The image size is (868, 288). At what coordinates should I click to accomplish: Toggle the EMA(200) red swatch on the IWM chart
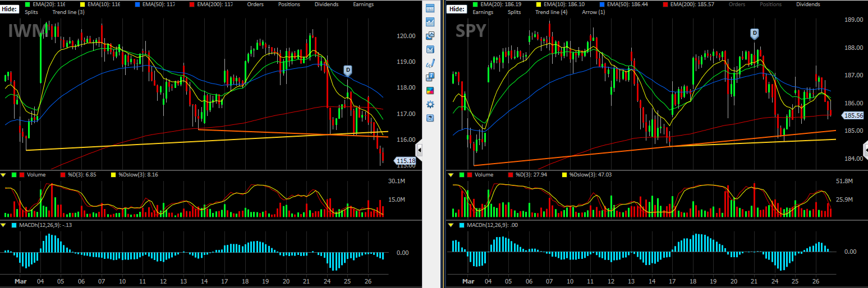coord(192,4)
